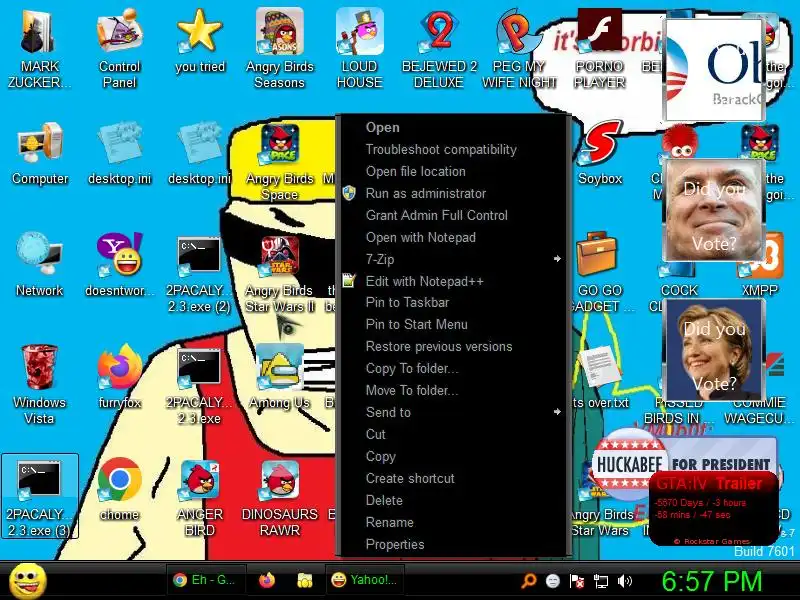800x600 pixels.
Task: Select Move To folder...
Action: tap(454, 390)
